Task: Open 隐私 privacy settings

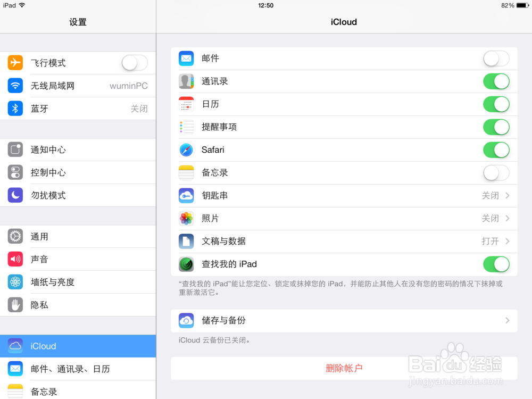Action: coord(78,304)
